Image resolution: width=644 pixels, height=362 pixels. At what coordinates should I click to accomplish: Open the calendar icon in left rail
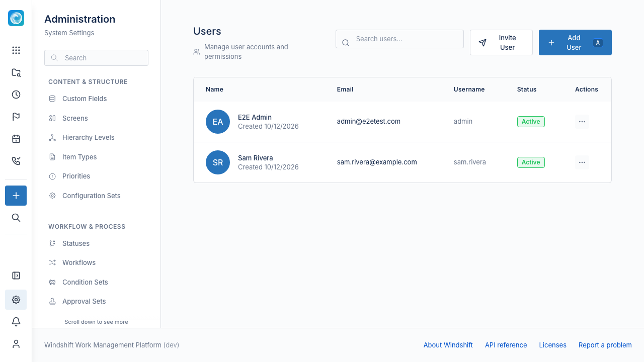pos(16,139)
